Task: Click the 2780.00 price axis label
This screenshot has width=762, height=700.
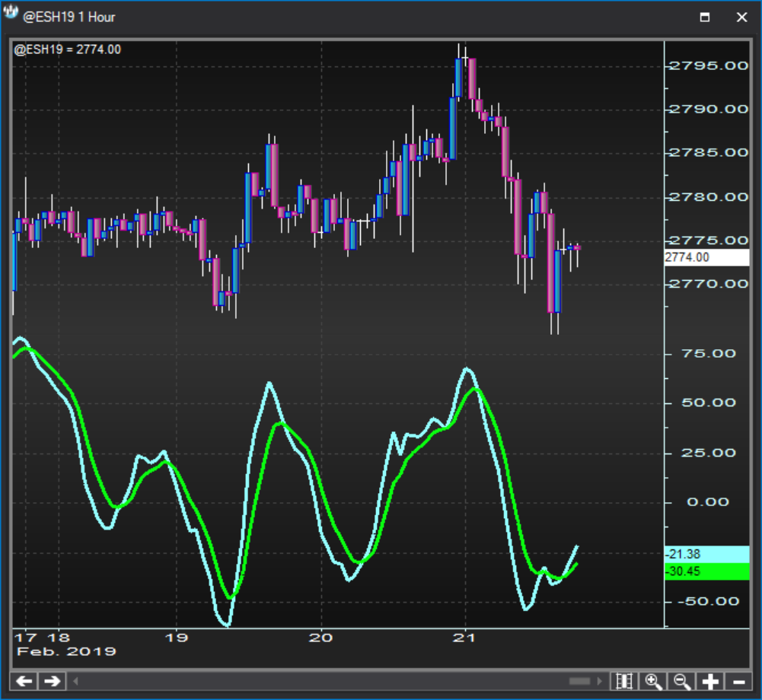Action: 709,197
